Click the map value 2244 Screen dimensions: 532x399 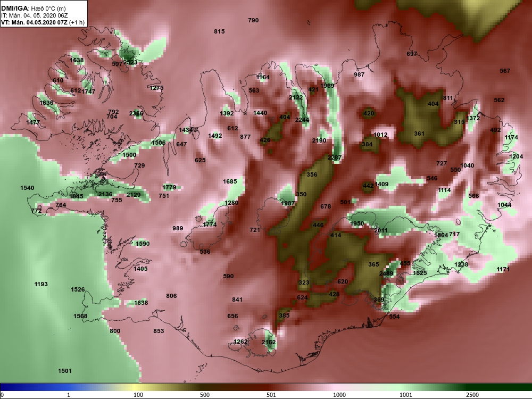[x=302, y=120]
